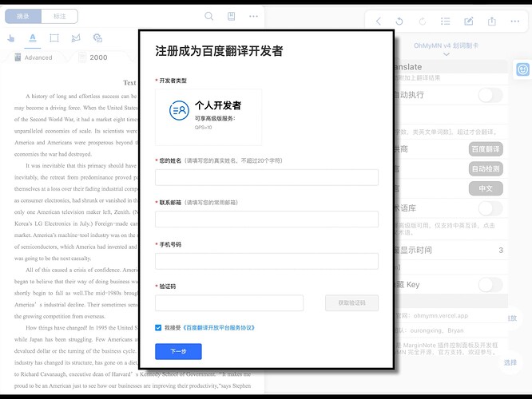Open the document search magnifier
The image size is (532, 399).
[x=209, y=16]
